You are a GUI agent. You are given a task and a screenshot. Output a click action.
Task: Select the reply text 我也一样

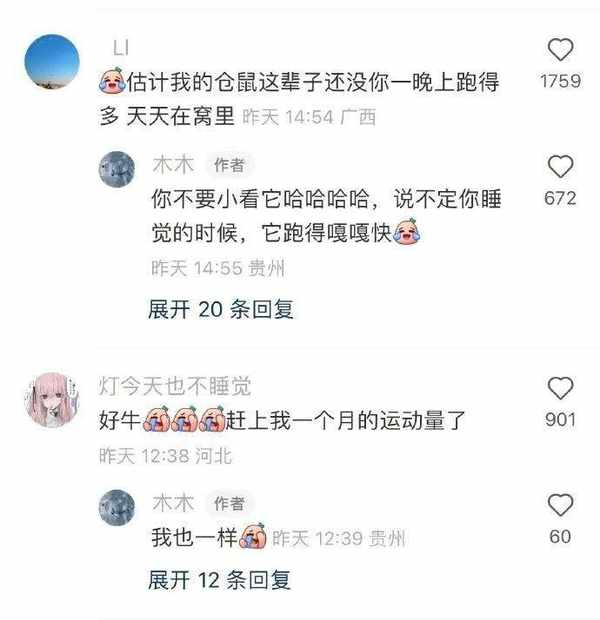coord(194,537)
